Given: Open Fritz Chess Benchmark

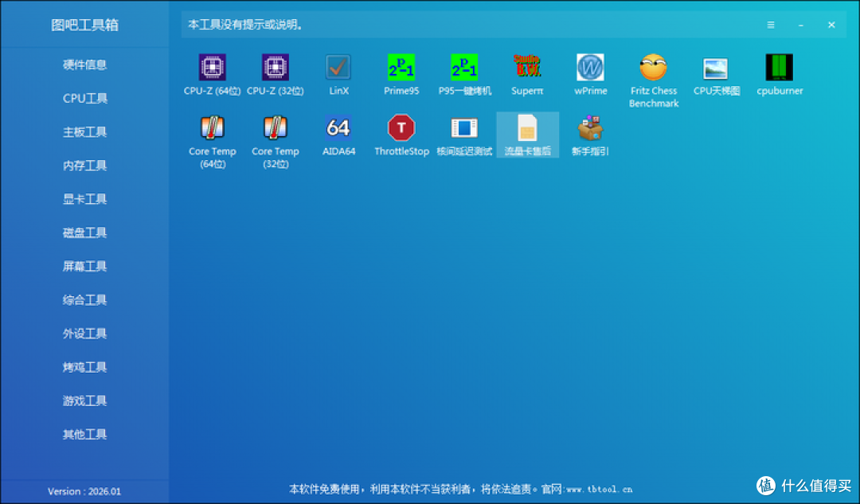Looking at the screenshot, I should click(x=654, y=81).
